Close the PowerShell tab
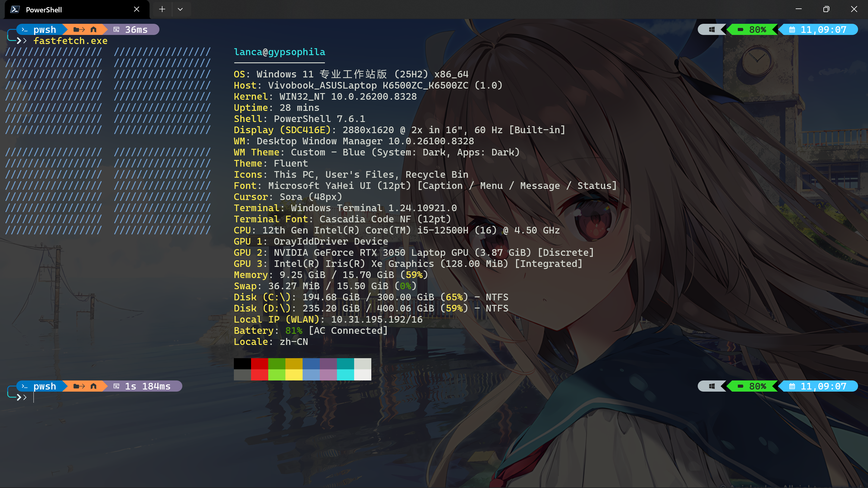Image resolution: width=868 pixels, height=488 pixels. click(137, 9)
